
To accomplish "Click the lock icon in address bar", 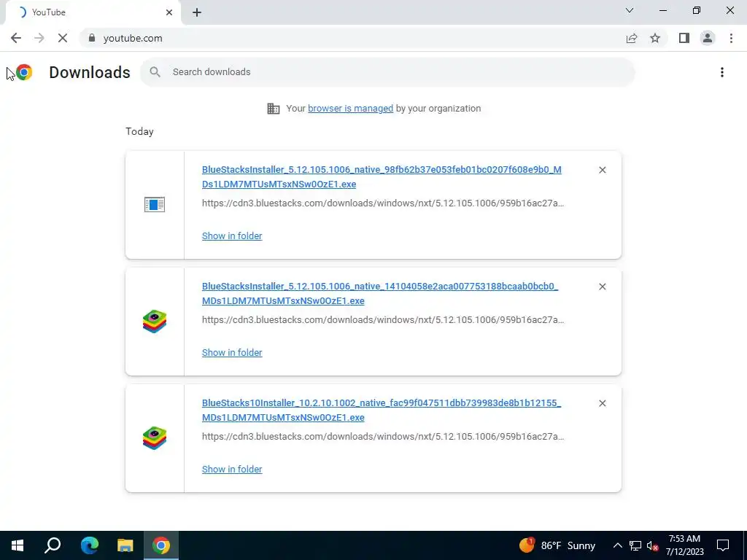I will pos(92,38).
